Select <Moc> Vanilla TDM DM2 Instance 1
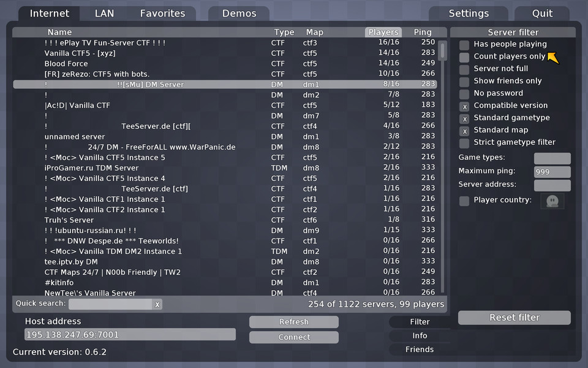The width and height of the screenshot is (588, 368). tap(225, 251)
